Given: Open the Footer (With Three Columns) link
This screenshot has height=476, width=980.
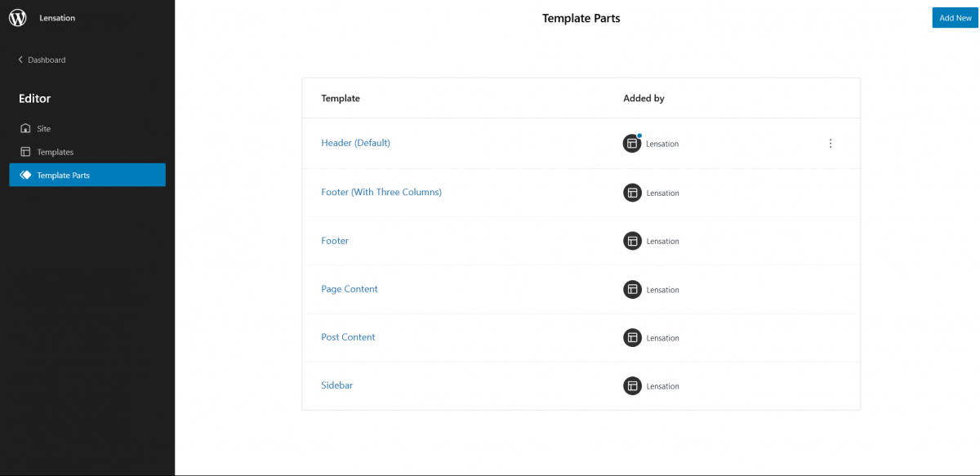Looking at the screenshot, I should click(x=381, y=192).
